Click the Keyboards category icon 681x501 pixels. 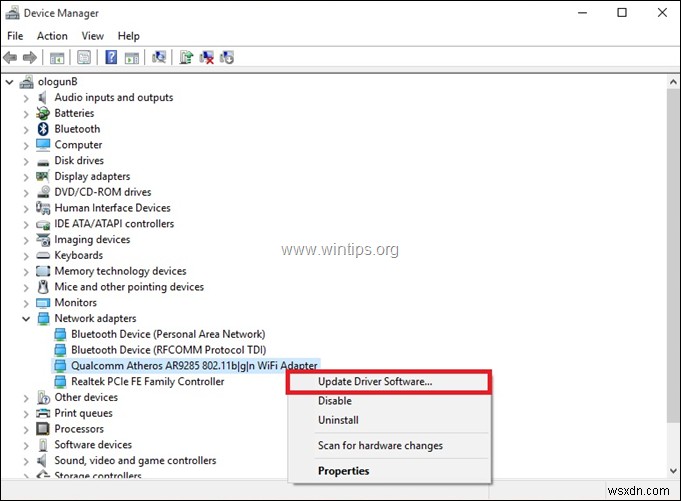[43, 256]
